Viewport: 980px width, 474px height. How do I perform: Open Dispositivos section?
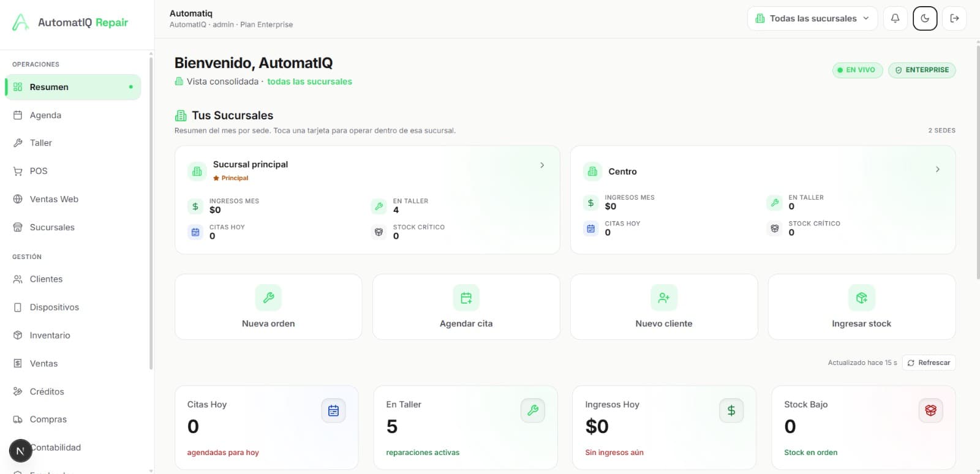tap(73, 307)
